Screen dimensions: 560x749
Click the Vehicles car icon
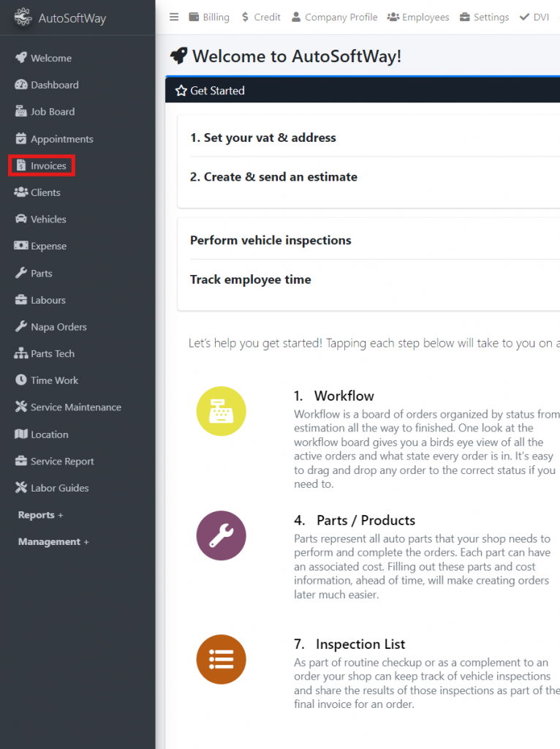tap(21, 219)
